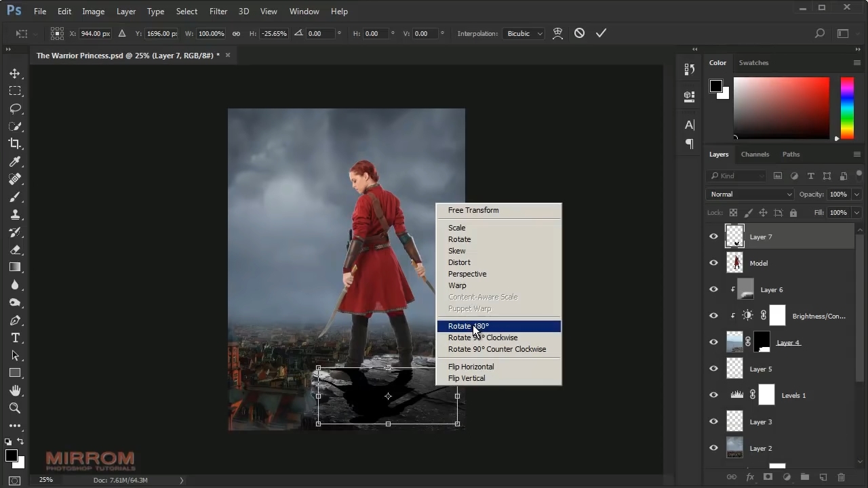The height and width of the screenshot is (488, 868).
Task: Switch to the Channels tab
Action: pos(755,155)
